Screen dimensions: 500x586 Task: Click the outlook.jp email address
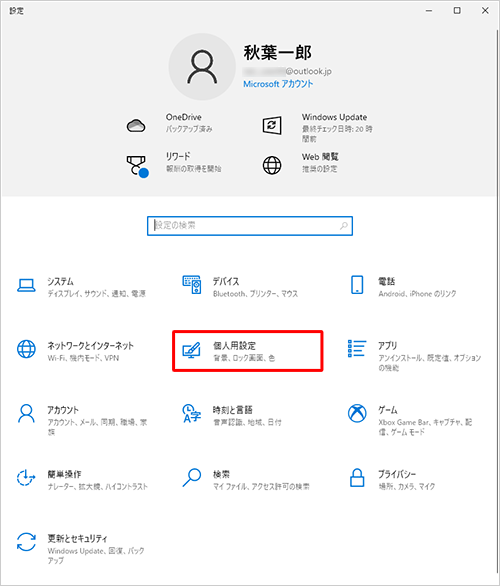(287, 71)
